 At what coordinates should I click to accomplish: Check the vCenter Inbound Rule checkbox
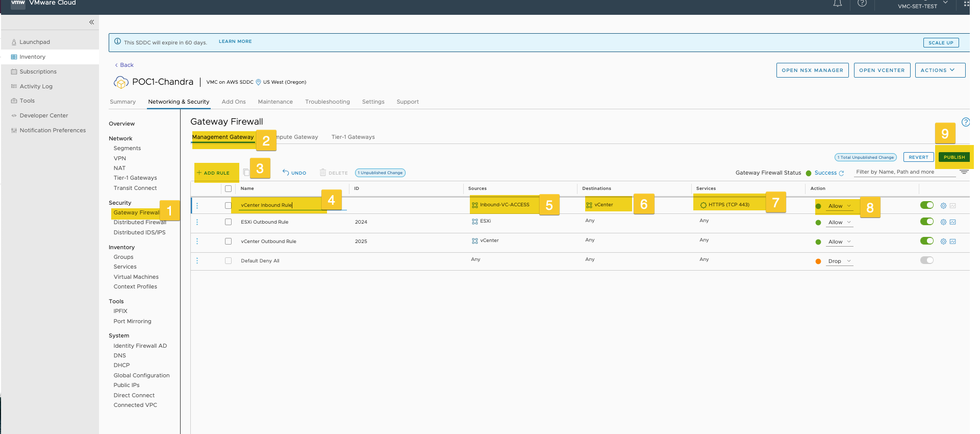tap(228, 205)
